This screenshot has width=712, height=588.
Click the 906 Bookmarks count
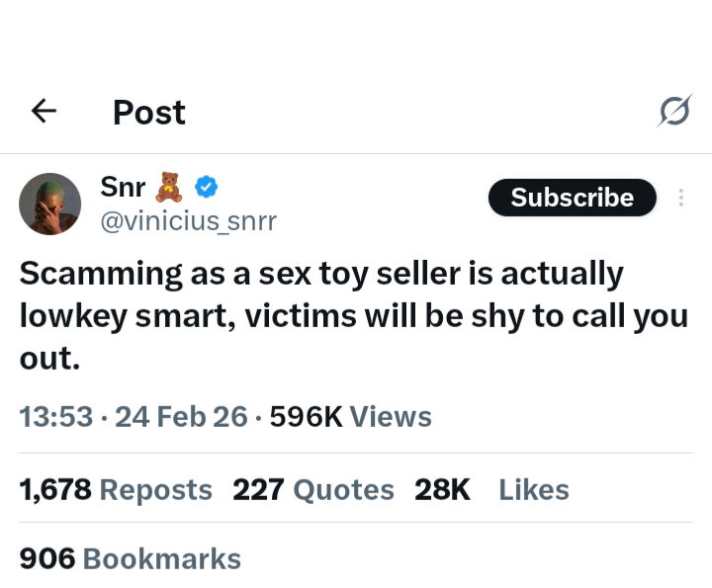click(131, 558)
